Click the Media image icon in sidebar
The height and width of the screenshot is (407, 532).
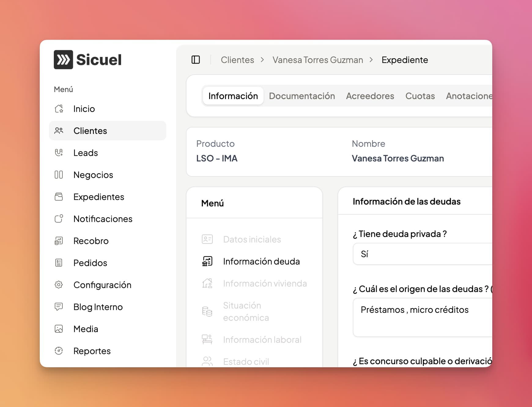(59, 329)
